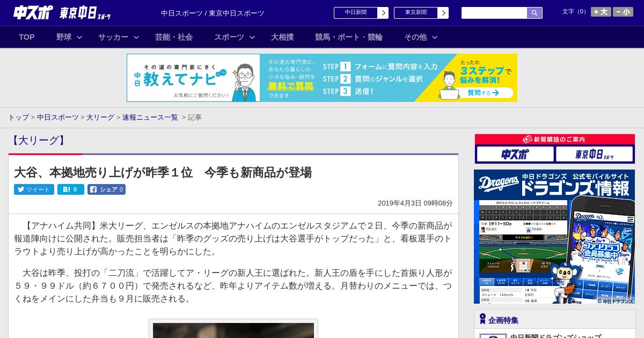This screenshot has height=338, width=644.
Task: Click the 中スポ logo in header
Action: 33,12
